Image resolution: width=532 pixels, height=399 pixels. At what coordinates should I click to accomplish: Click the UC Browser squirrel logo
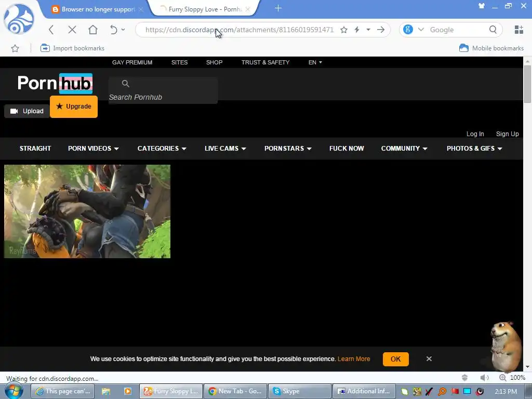click(x=19, y=19)
